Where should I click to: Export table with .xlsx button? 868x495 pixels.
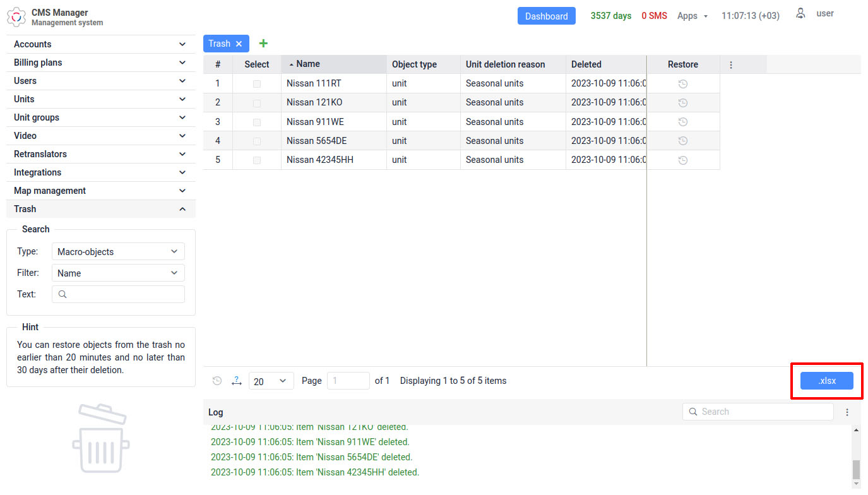click(x=826, y=381)
